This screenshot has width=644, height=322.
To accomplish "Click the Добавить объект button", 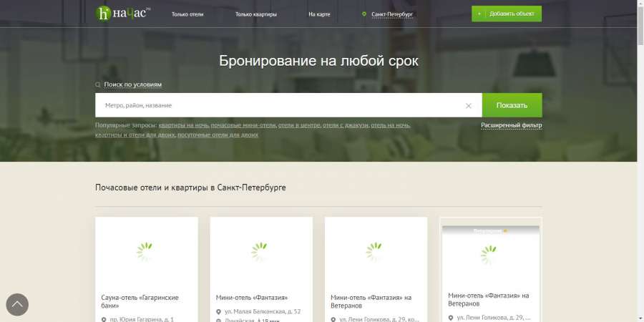I will pyautogui.click(x=507, y=14).
